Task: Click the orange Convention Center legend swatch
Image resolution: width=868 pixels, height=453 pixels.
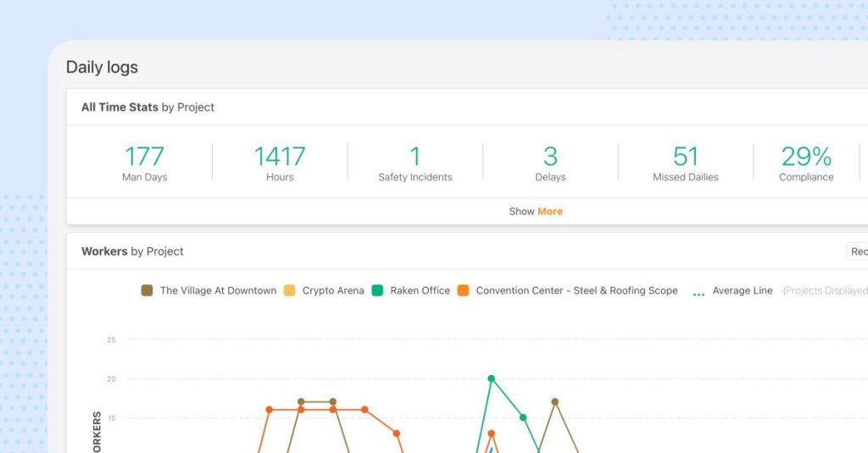Action: [463, 290]
